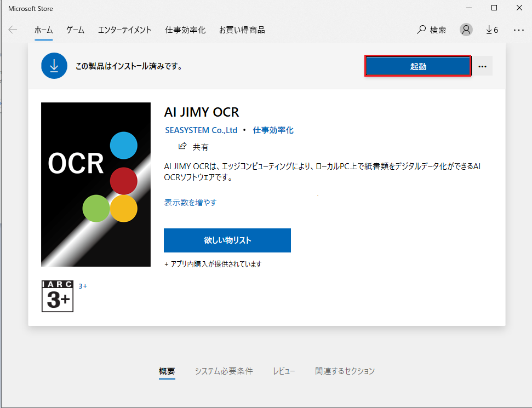Select the レビュー section tab
The image size is (532, 408).
284,371
